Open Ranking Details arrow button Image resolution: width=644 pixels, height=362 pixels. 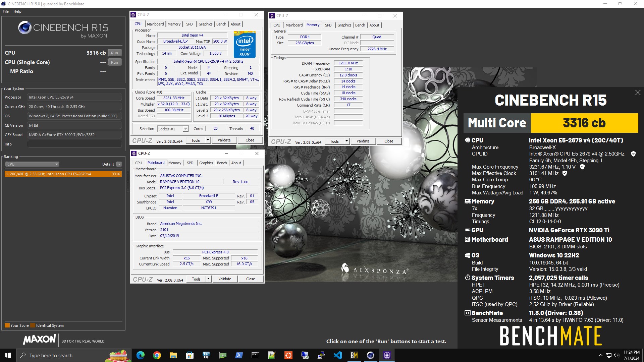coord(119,164)
